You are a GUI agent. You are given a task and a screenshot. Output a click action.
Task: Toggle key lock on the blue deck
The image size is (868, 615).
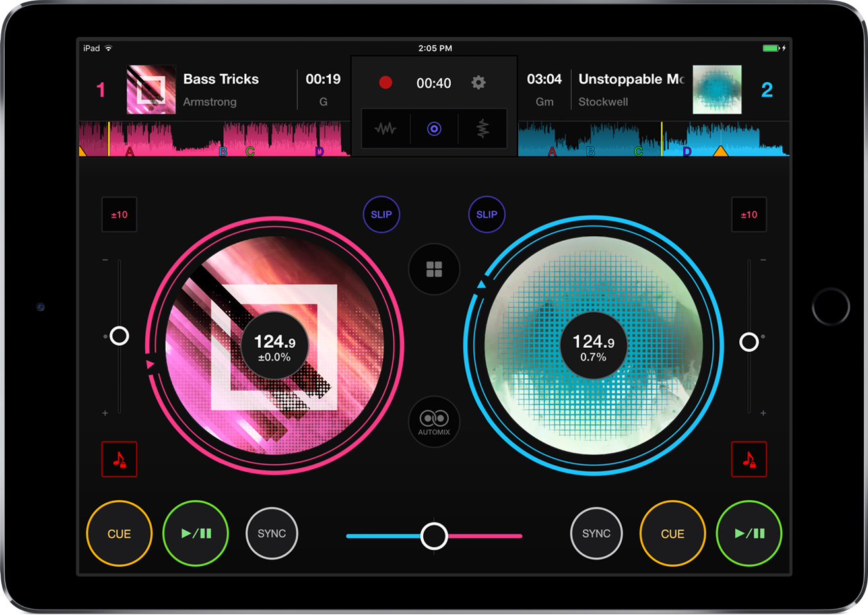click(x=749, y=459)
